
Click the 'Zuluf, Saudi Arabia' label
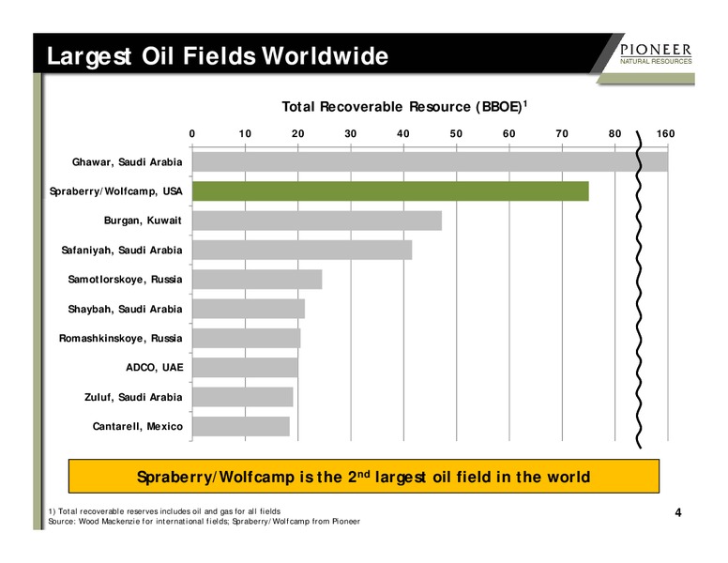pyautogui.click(x=133, y=397)
